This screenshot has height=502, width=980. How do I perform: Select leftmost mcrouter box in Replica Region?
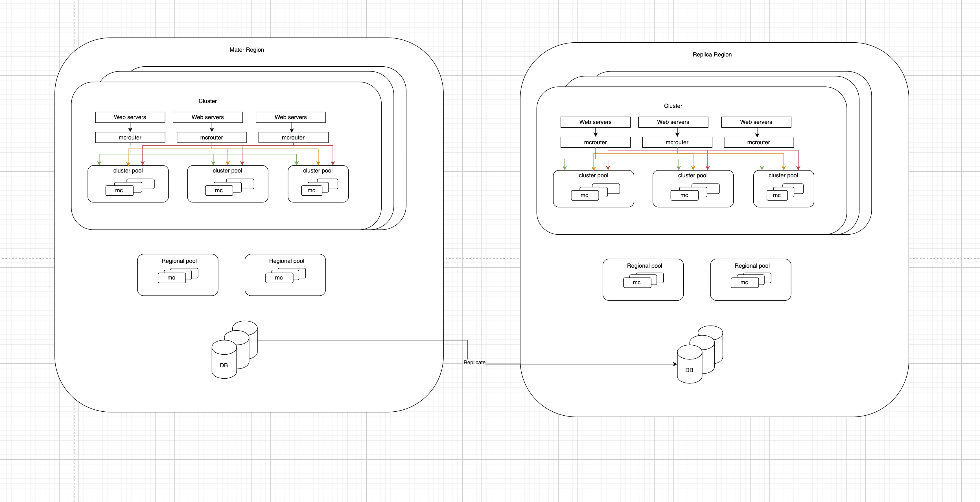click(595, 142)
